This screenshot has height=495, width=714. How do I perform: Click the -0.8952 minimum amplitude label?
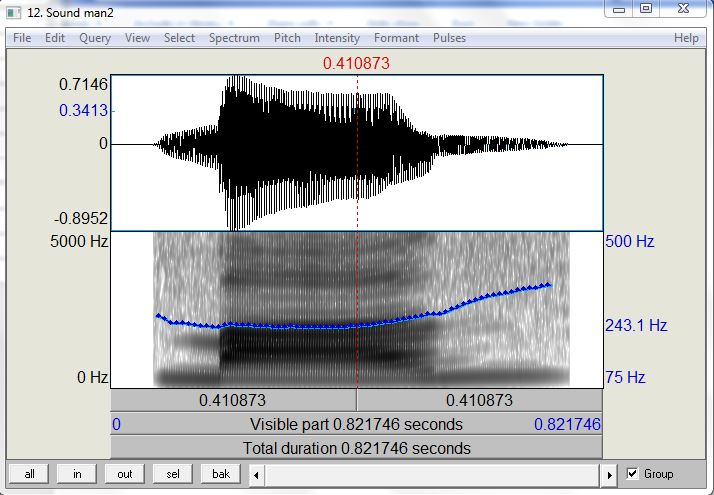(x=81, y=218)
